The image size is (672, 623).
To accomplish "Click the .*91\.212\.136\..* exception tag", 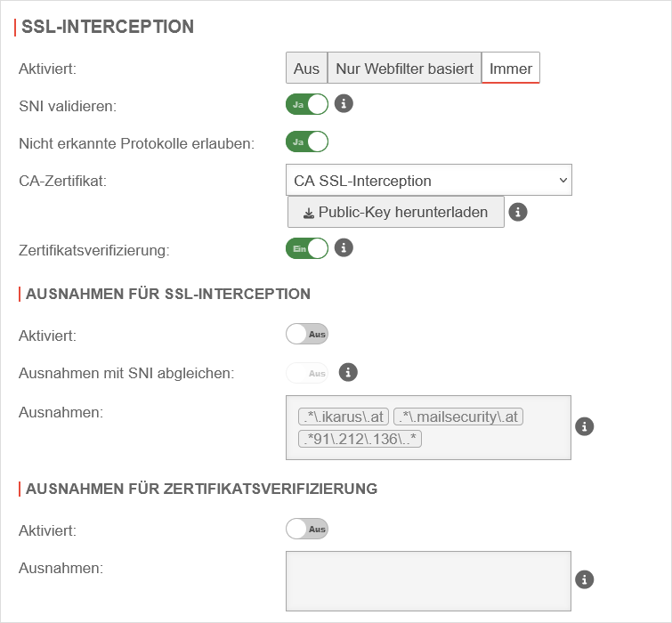I will tap(361, 438).
